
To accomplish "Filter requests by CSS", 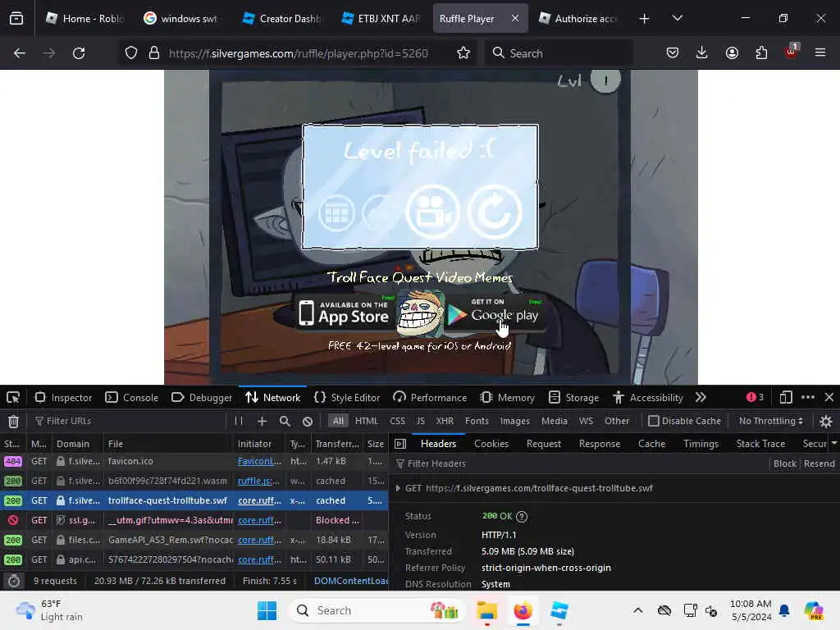I will point(398,421).
